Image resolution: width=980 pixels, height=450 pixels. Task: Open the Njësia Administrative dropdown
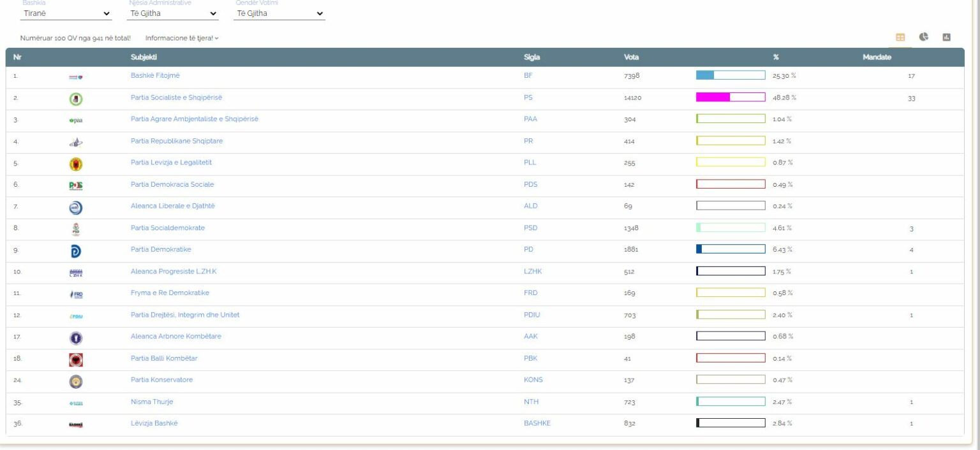(x=173, y=13)
